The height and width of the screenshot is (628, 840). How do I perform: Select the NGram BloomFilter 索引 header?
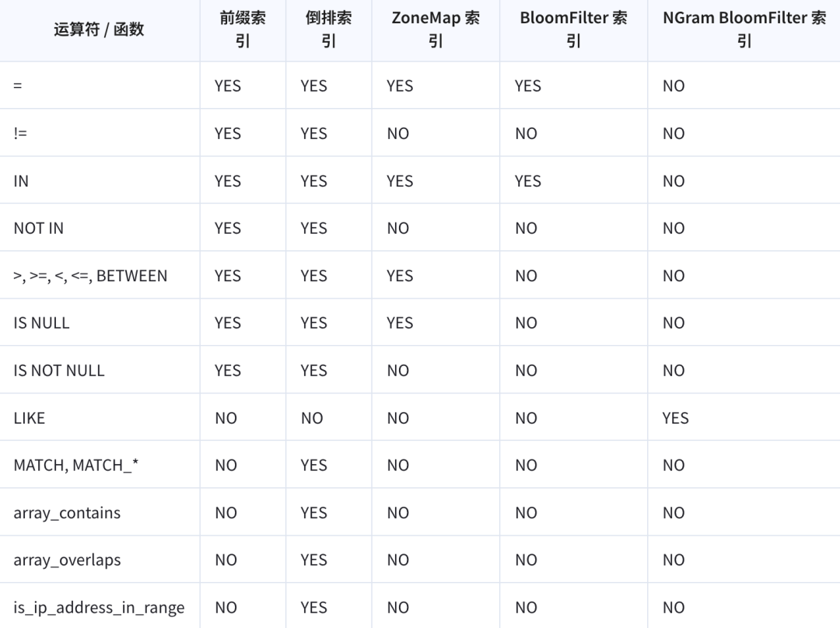coord(744,30)
